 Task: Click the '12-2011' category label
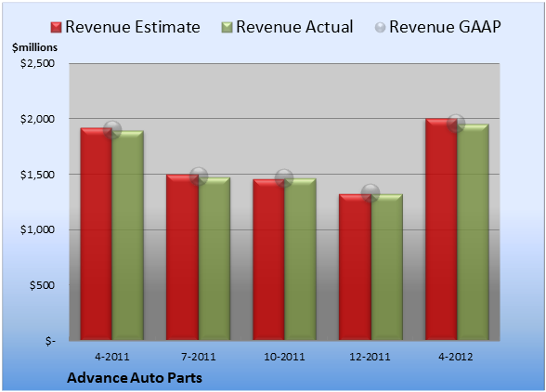pos(370,357)
